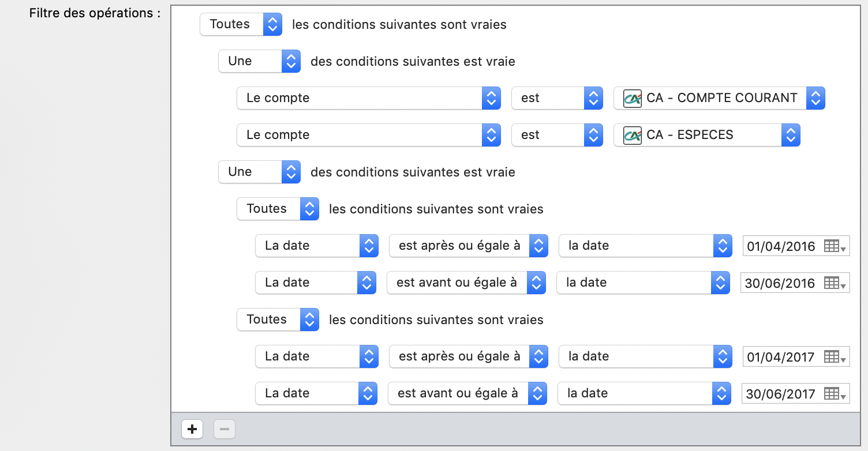The image size is (868, 451).
Task: Click the disabled minus remove button
Action: [225, 429]
